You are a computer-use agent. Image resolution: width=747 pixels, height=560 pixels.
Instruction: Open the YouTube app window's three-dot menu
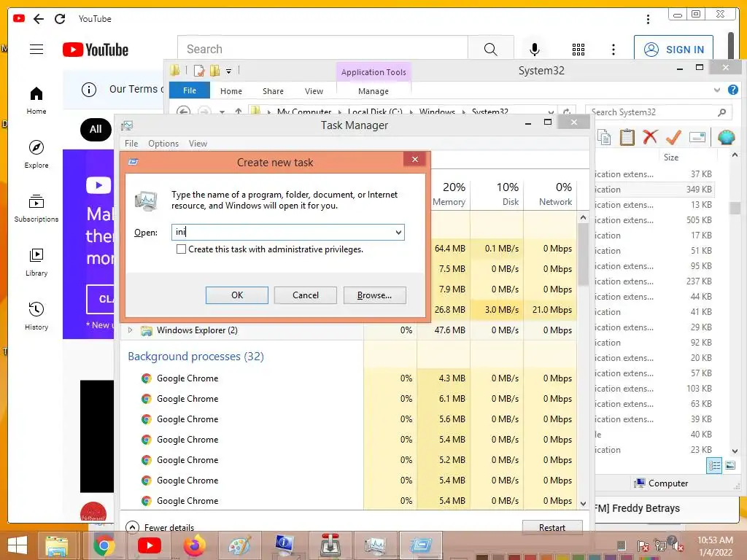pyautogui.click(x=648, y=19)
